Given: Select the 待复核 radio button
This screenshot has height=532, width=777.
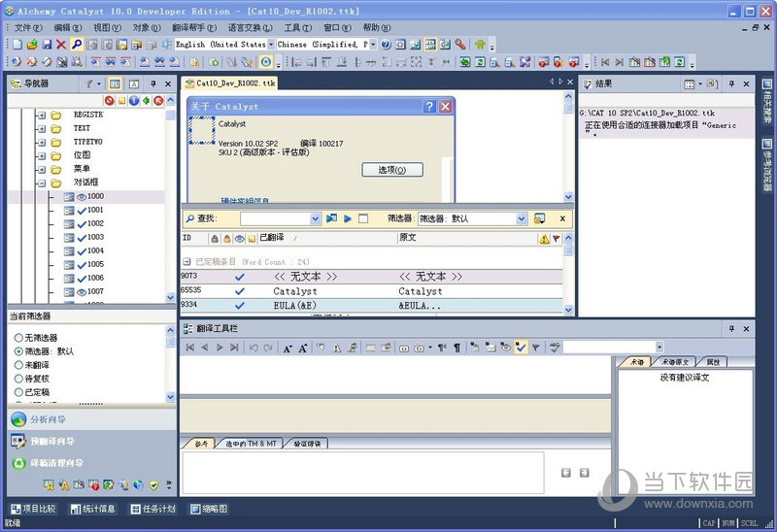Looking at the screenshot, I should [x=18, y=379].
